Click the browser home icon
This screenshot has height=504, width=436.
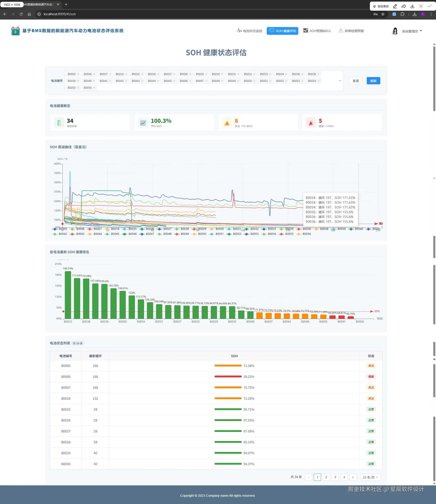point(29,14)
